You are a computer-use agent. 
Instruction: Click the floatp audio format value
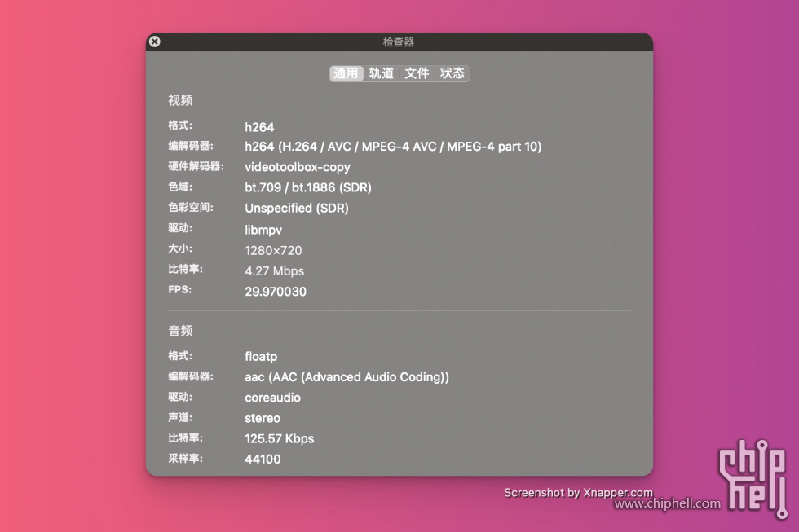point(261,356)
